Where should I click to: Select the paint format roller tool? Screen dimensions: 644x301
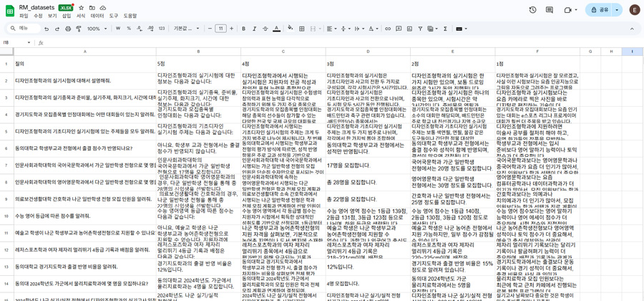79,29
